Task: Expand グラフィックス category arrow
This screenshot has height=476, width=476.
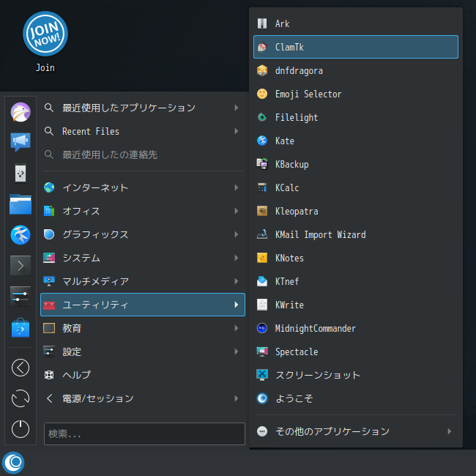Action: click(x=237, y=234)
